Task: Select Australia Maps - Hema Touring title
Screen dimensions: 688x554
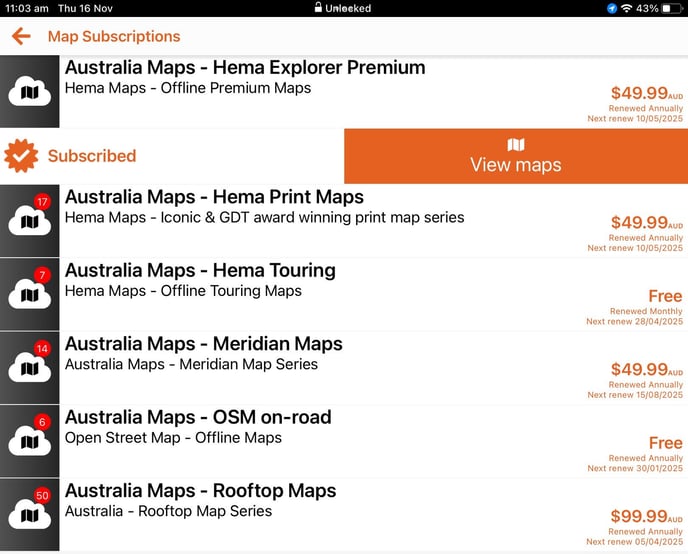Action: click(200, 270)
